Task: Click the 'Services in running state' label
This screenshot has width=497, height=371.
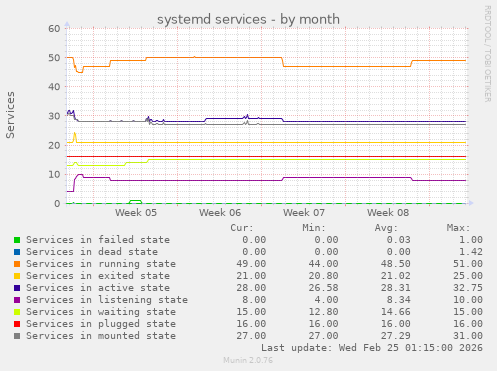Action: pos(101,264)
